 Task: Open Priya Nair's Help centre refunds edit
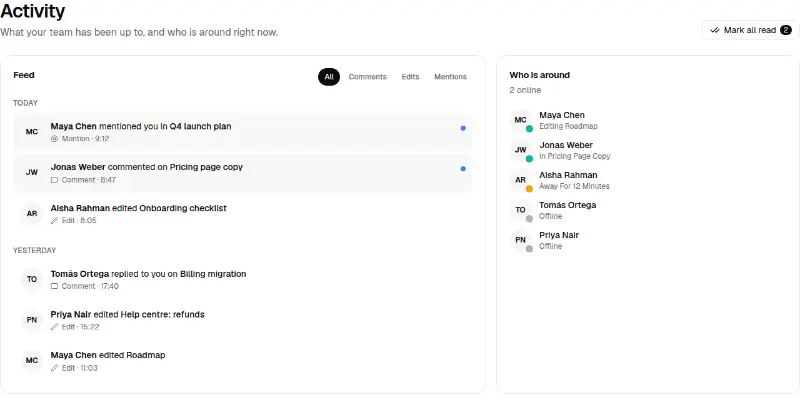243,320
